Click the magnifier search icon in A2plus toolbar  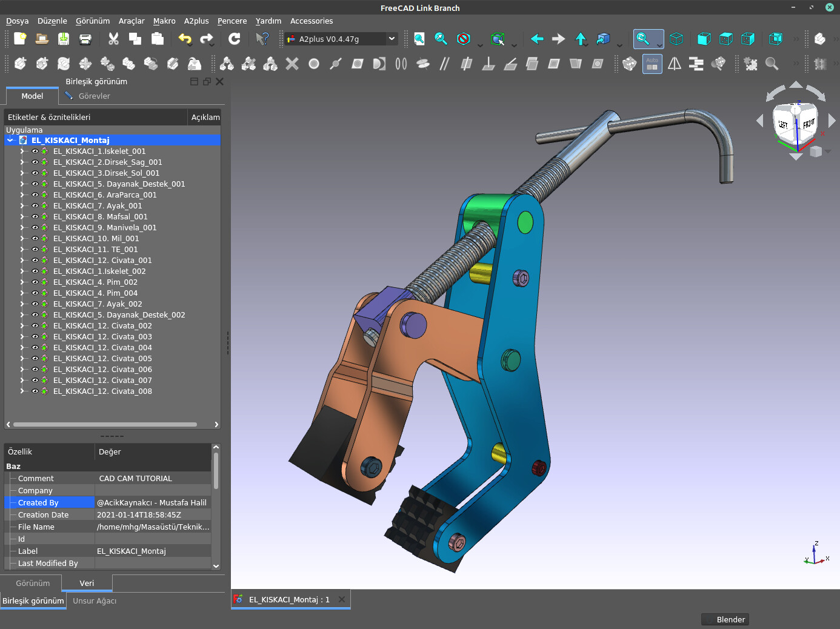[772, 64]
